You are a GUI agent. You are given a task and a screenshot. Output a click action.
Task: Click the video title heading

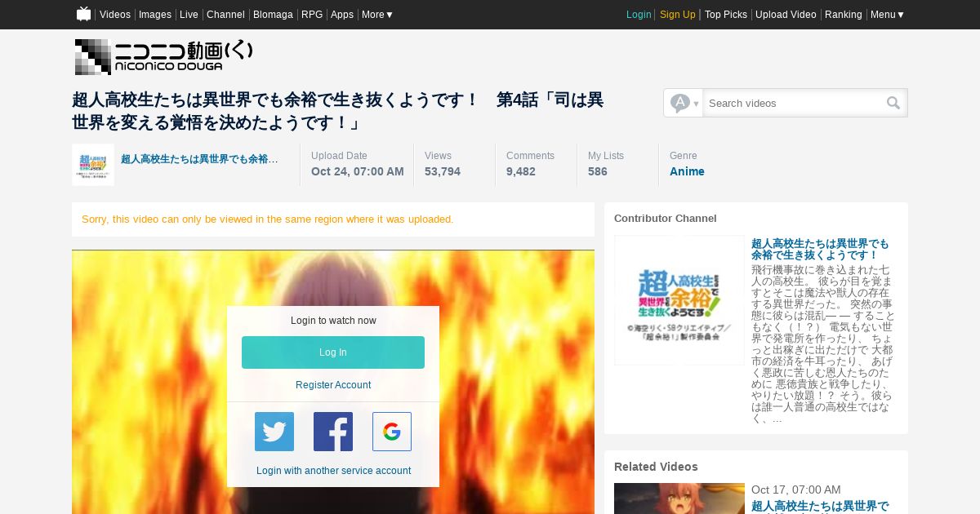[x=338, y=112]
